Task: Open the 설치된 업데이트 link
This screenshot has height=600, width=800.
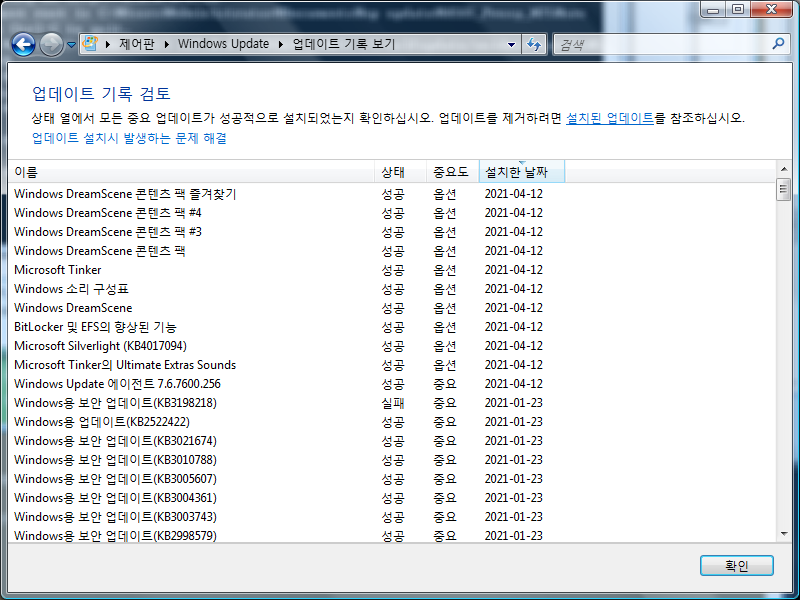Action: [610, 118]
